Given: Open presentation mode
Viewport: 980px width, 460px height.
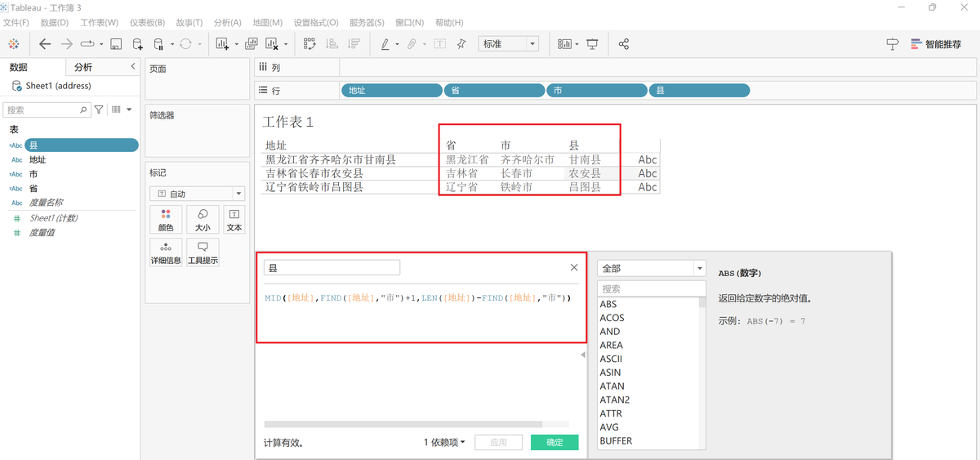Looking at the screenshot, I should coord(592,44).
